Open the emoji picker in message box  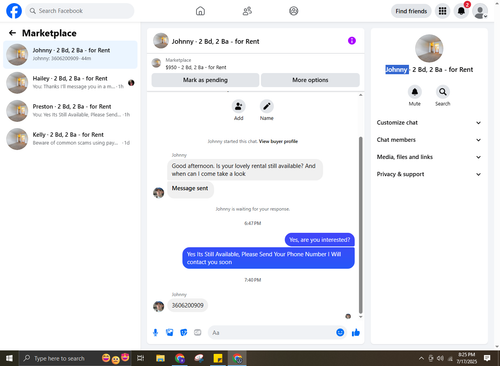(340, 332)
